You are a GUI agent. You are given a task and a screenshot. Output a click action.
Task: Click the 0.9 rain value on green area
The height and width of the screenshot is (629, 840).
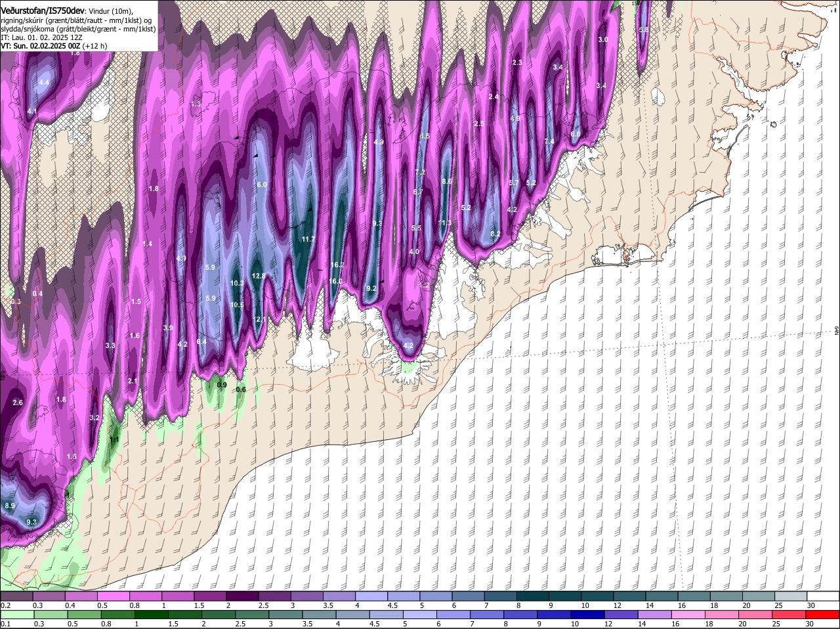tap(222, 385)
